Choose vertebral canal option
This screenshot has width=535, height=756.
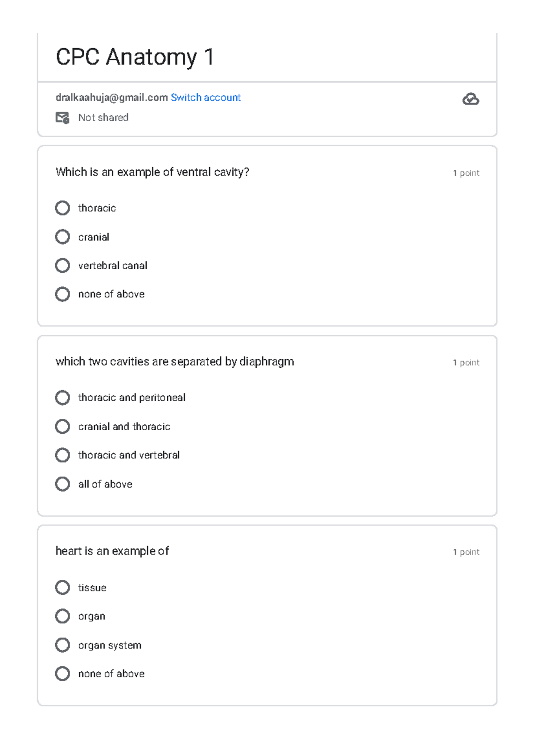[x=62, y=266]
